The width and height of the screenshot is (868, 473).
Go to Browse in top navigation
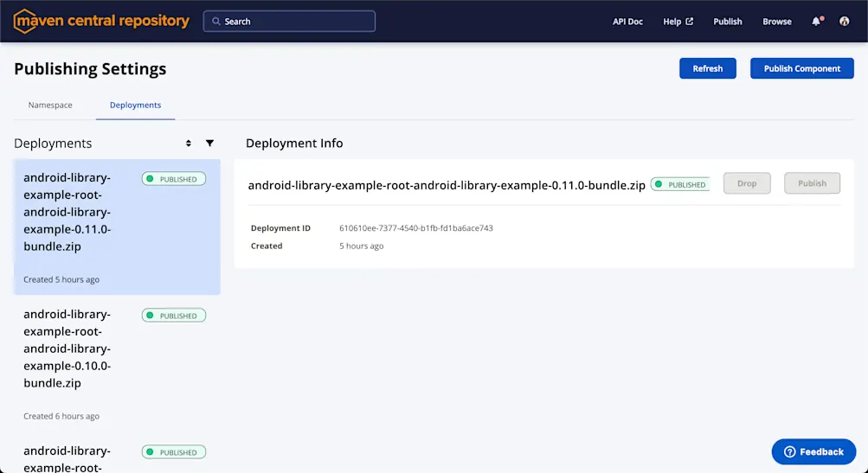(776, 22)
